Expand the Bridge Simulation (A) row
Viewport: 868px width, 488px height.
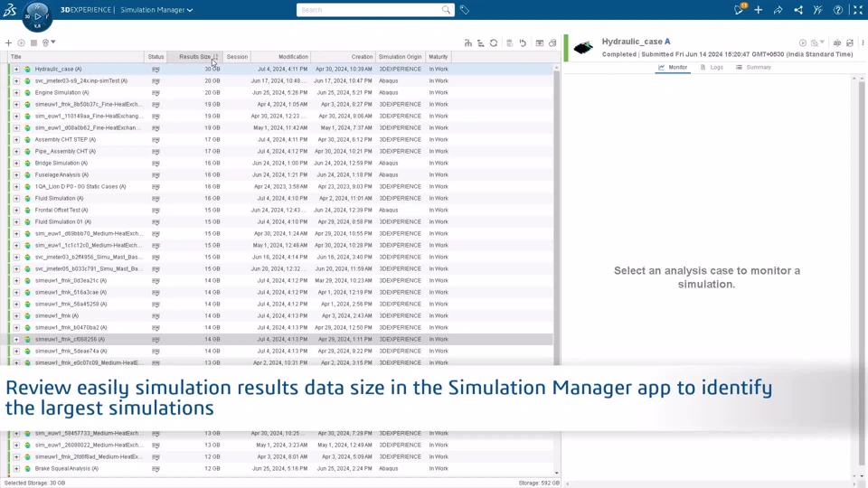coord(16,164)
